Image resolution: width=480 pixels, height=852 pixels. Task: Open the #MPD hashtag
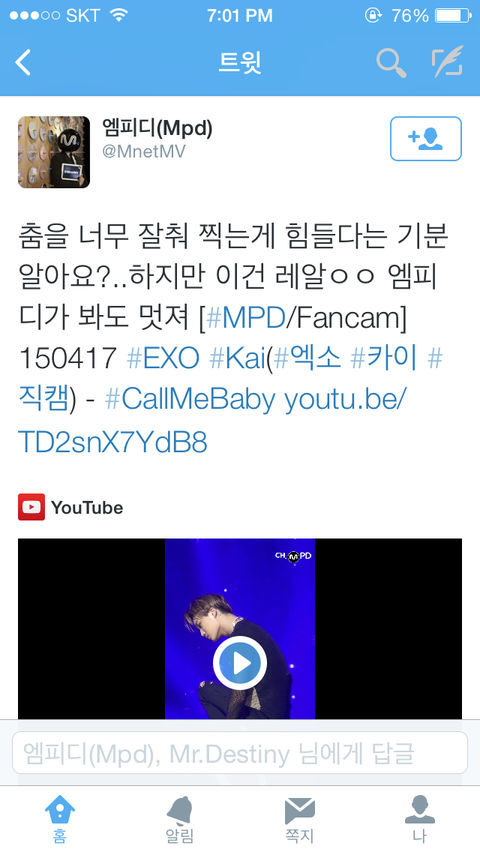pos(246,319)
